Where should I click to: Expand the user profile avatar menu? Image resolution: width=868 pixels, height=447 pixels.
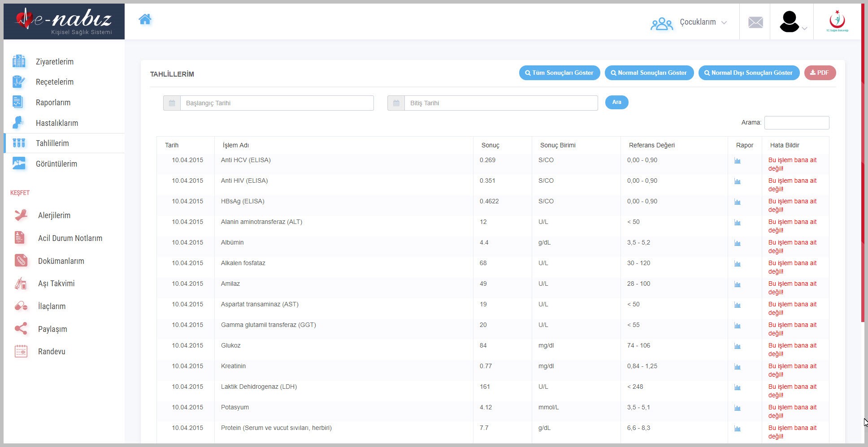pyautogui.click(x=792, y=22)
